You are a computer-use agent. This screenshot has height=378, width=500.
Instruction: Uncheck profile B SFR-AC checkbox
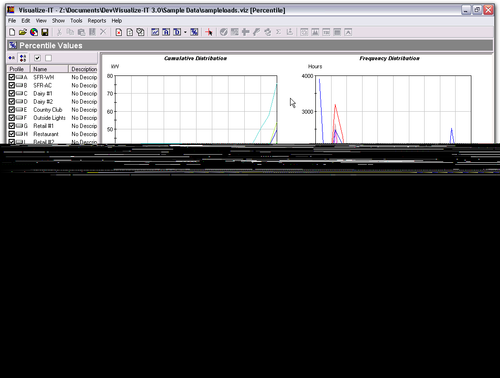[x=12, y=85]
